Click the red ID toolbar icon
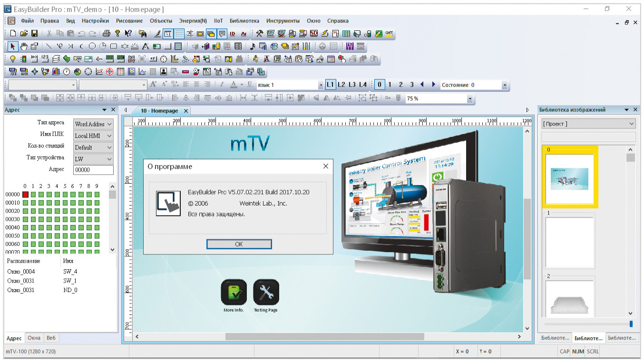 coord(233,33)
